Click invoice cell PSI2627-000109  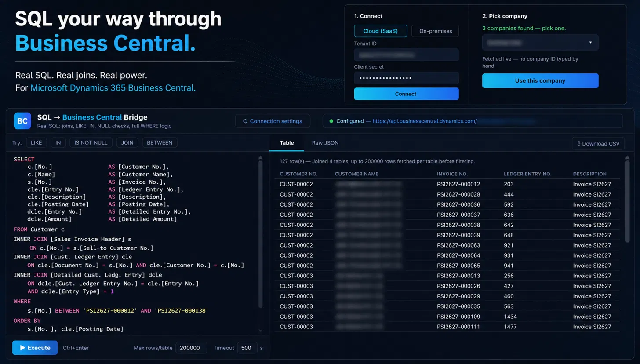point(458,317)
